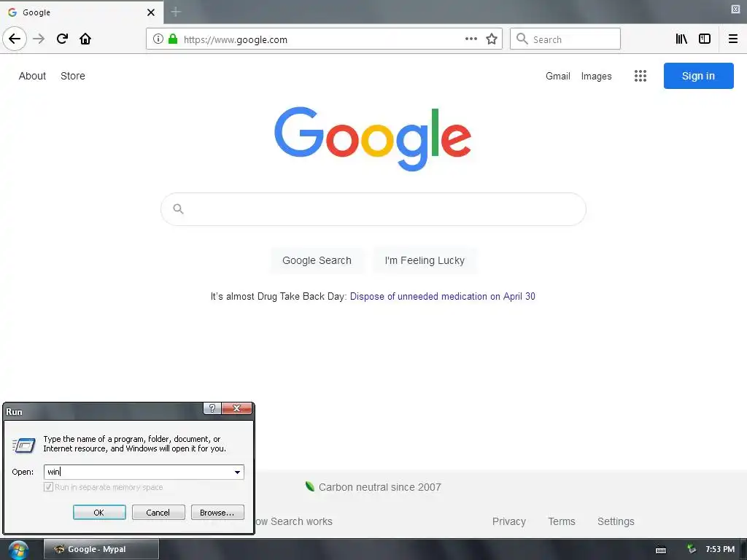This screenshot has height=560, width=747.
Task: Select the Google tab
Action: click(x=82, y=12)
